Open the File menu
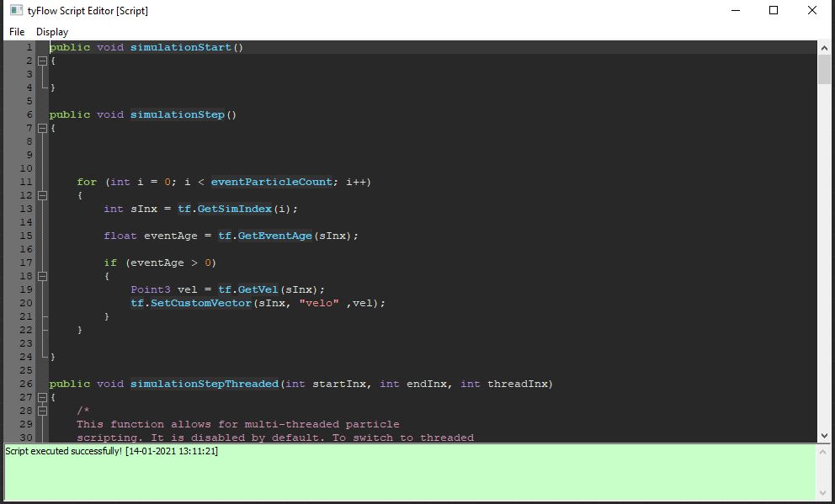 [17, 32]
